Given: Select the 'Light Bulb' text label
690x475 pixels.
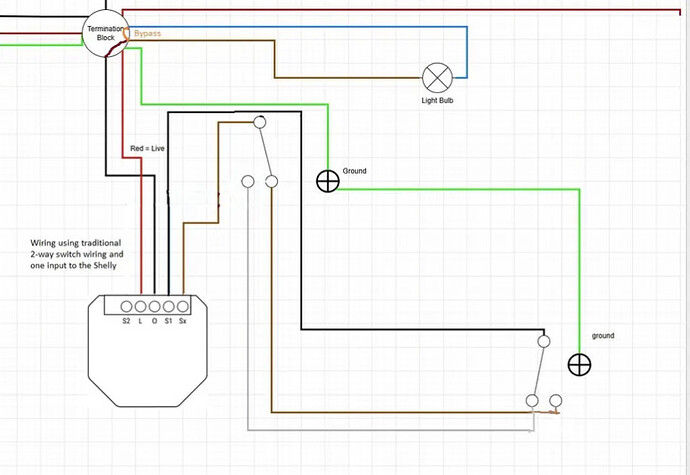Looking at the screenshot, I should (x=437, y=100).
